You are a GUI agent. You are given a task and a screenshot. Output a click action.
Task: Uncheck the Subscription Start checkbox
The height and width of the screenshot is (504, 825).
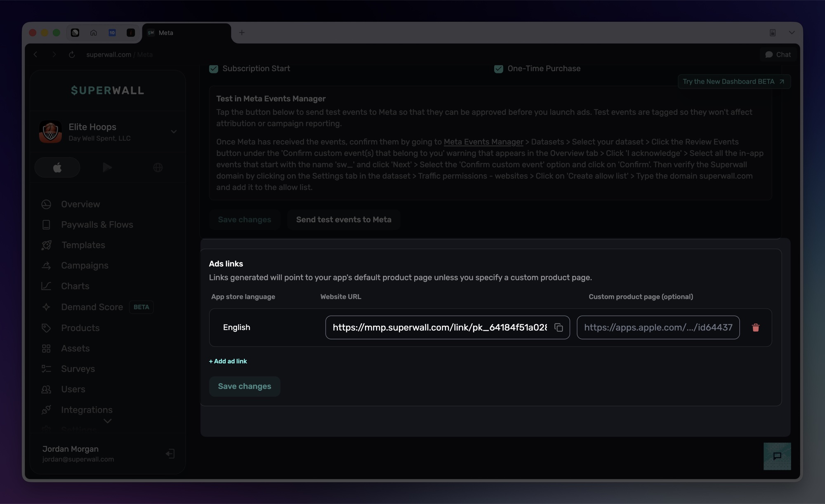(214, 69)
